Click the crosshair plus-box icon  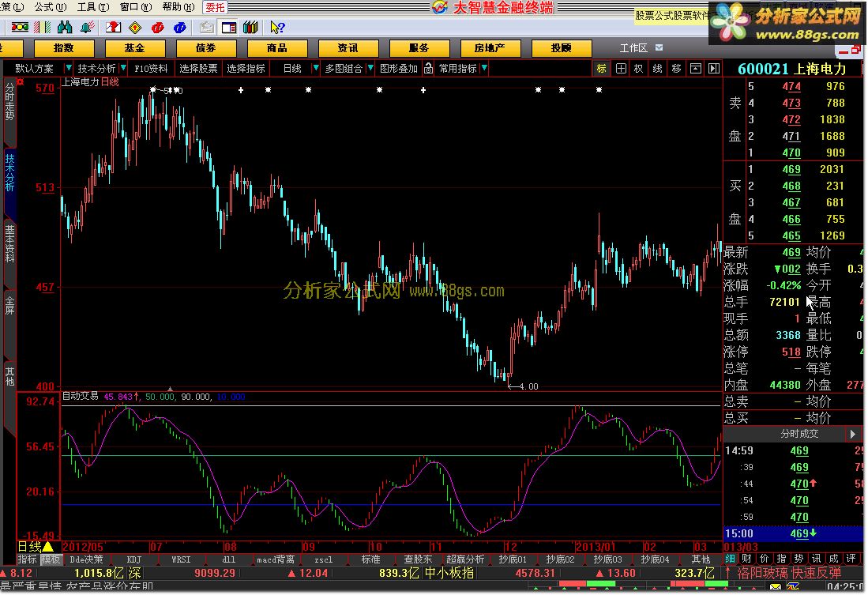point(621,68)
